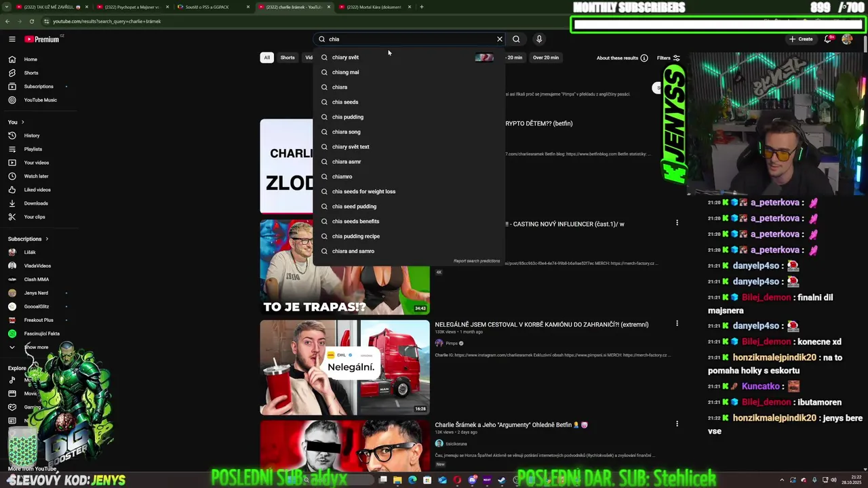This screenshot has width=868, height=488.
Task: Open Freakout Plus channel subscription
Action: (37, 320)
